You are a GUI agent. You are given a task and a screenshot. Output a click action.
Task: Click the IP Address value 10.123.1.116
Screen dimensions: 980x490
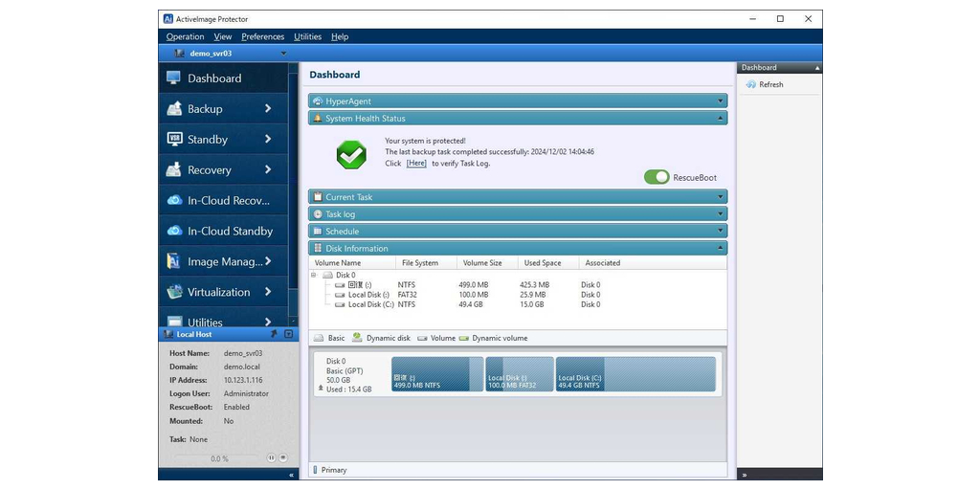click(243, 380)
